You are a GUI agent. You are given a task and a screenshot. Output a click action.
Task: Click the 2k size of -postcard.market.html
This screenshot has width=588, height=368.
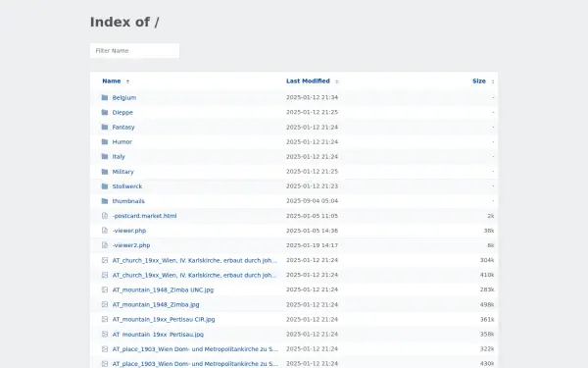click(x=491, y=216)
